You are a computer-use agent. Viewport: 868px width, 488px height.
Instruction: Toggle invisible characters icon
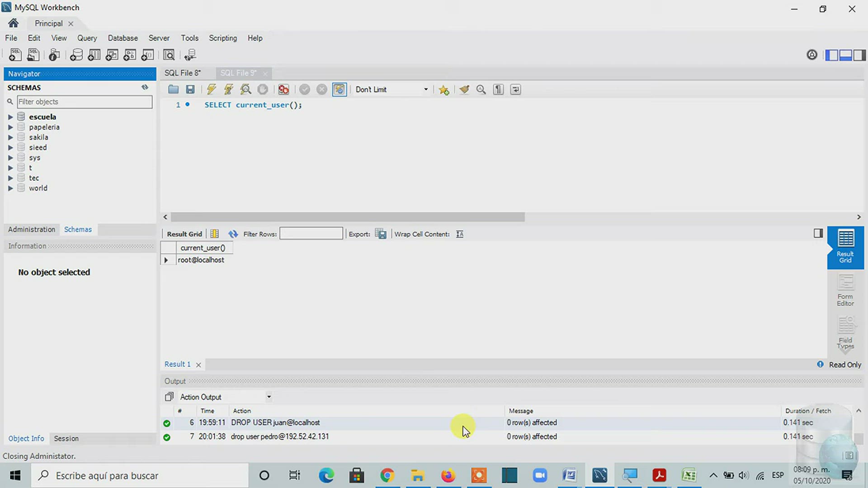point(499,89)
